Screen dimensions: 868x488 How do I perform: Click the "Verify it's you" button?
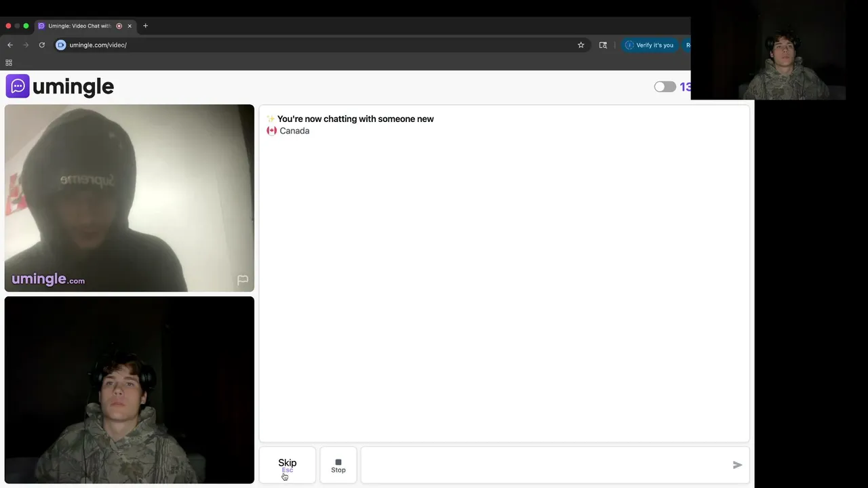click(x=650, y=45)
